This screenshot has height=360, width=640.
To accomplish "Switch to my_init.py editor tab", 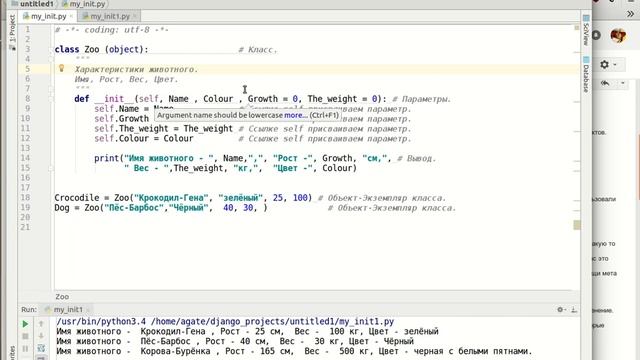I will coord(48,16).
